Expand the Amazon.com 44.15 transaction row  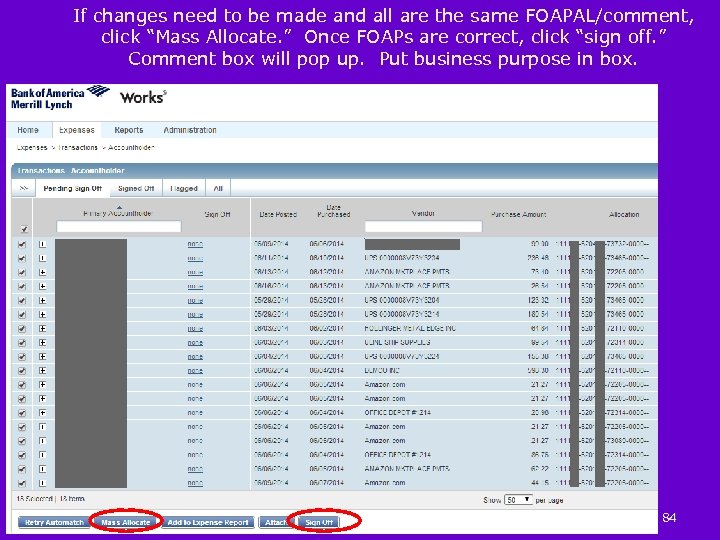(42, 483)
